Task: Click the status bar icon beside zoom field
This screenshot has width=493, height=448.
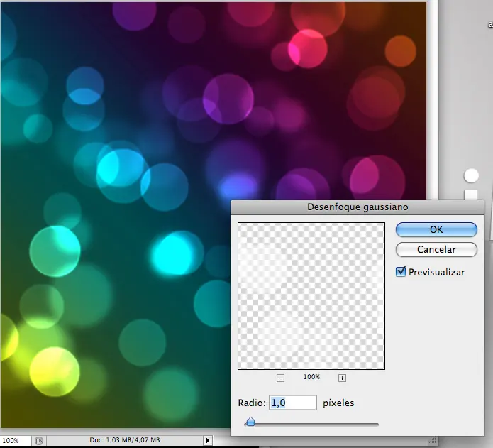Action: click(40, 440)
